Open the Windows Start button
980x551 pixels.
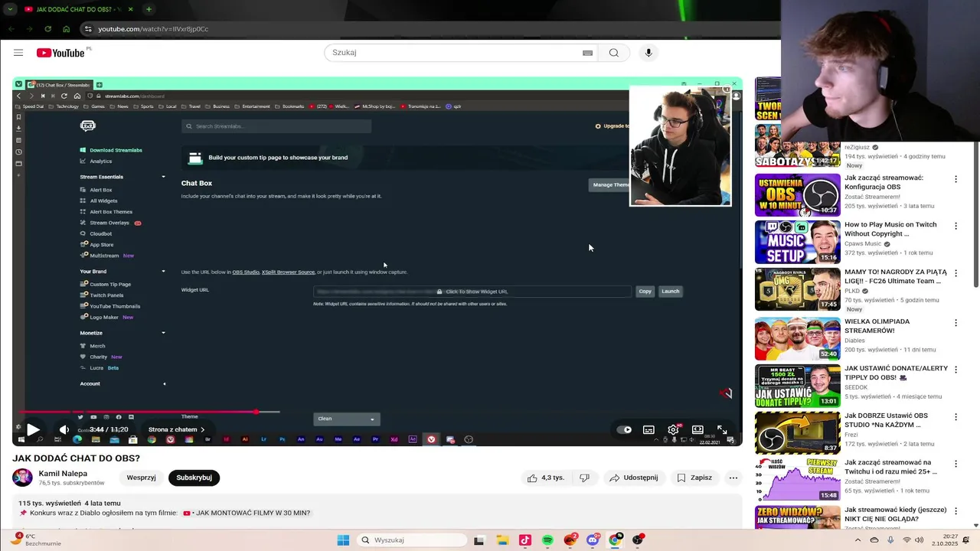coord(343,540)
